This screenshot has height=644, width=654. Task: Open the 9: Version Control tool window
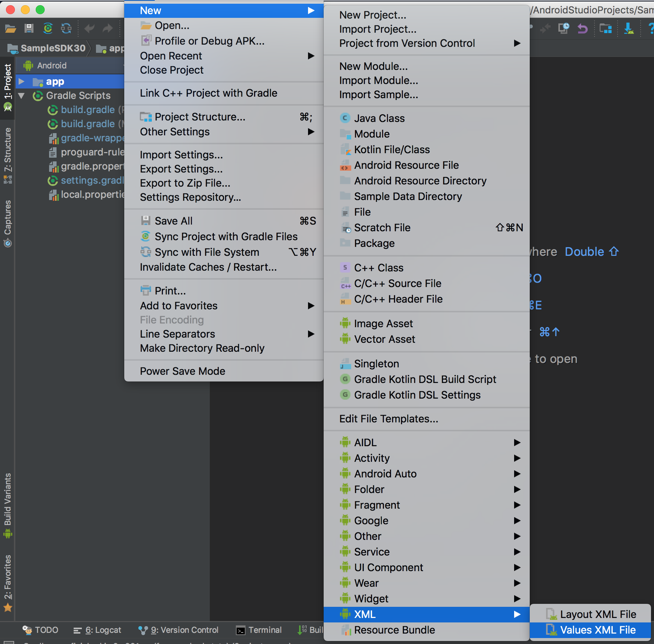(x=179, y=630)
